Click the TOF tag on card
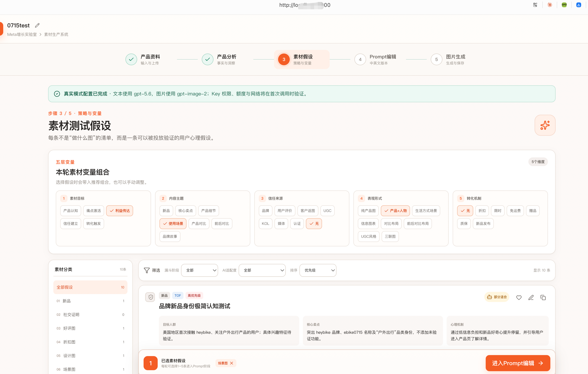The height and width of the screenshot is (374, 588). click(178, 296)
